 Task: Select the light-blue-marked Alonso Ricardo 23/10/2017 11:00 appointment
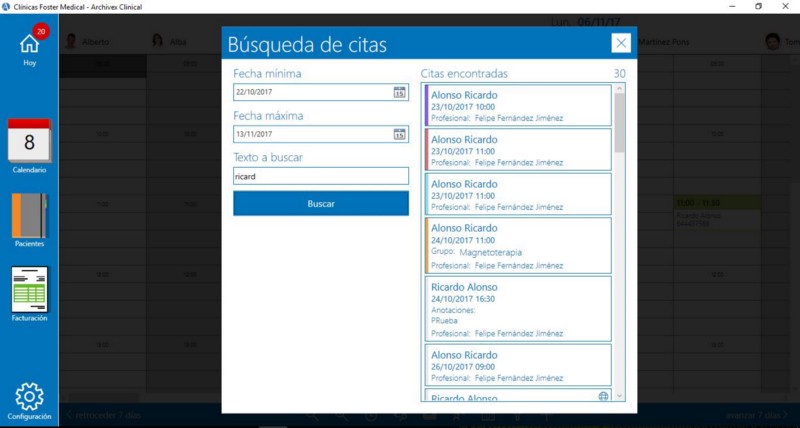tap(518, 194)
